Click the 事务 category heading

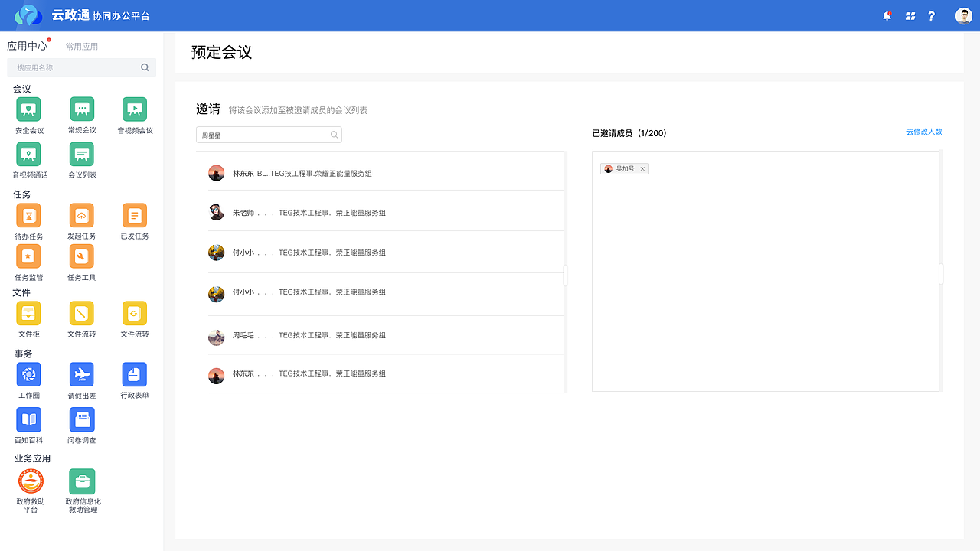pyautogui.click(x=24, y=354)
